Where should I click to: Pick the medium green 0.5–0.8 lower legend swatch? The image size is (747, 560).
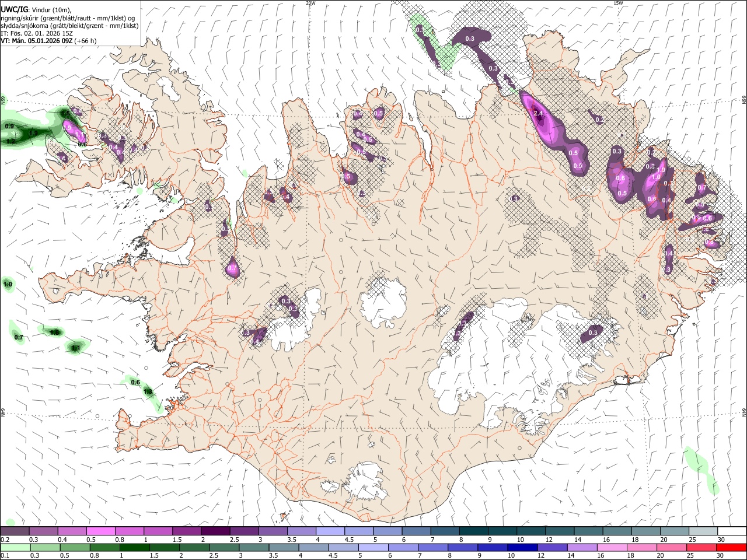coord(75,547)
